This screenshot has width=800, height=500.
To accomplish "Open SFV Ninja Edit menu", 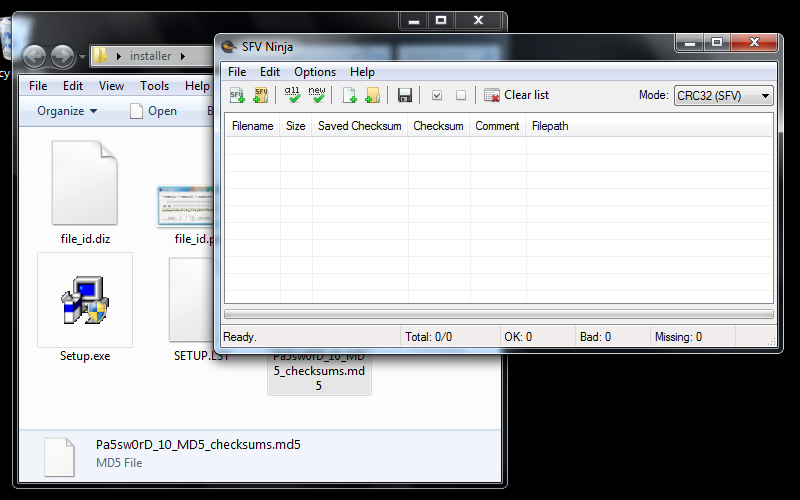I will coord(269,72).
